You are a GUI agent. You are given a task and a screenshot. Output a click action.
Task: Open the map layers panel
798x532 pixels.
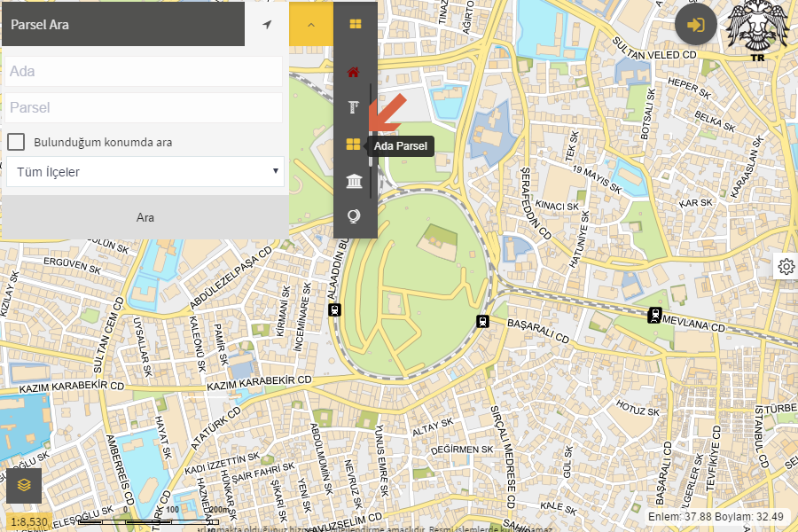click(x=24, y=485)
